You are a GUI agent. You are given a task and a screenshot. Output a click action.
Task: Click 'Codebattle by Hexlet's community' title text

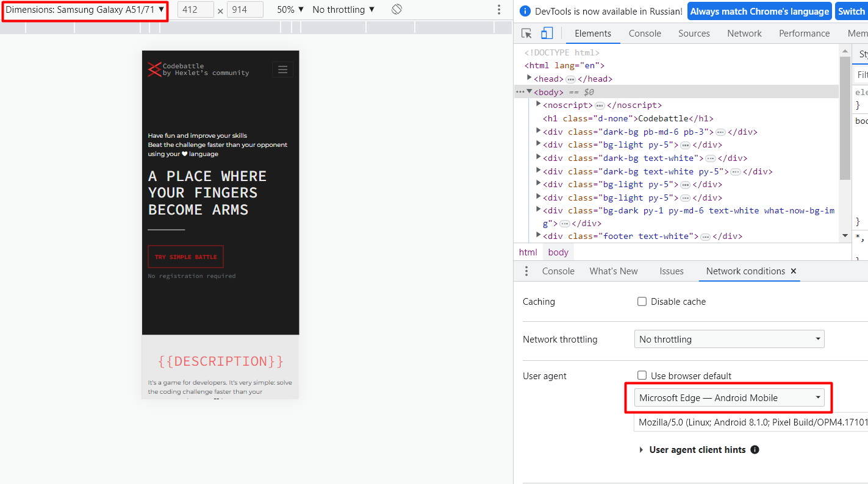(206, 69)
